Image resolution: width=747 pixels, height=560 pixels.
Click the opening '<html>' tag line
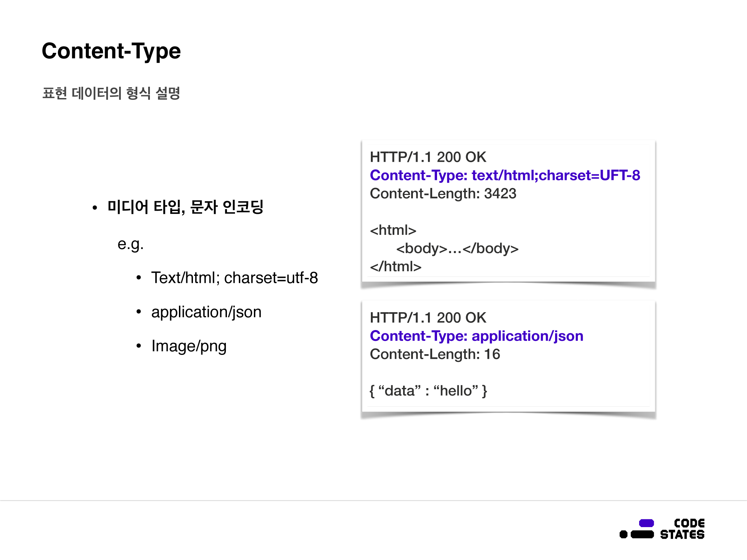tap(393, 230)
